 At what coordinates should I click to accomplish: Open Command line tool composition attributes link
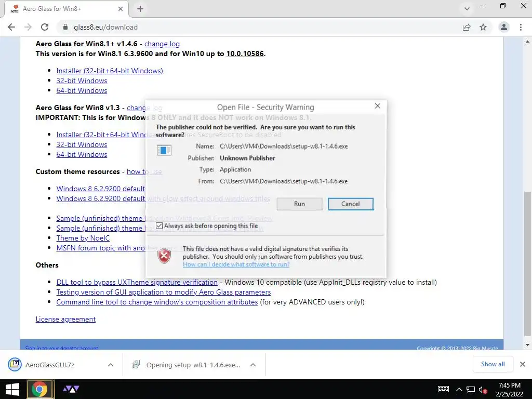click(x=157, y=302)
